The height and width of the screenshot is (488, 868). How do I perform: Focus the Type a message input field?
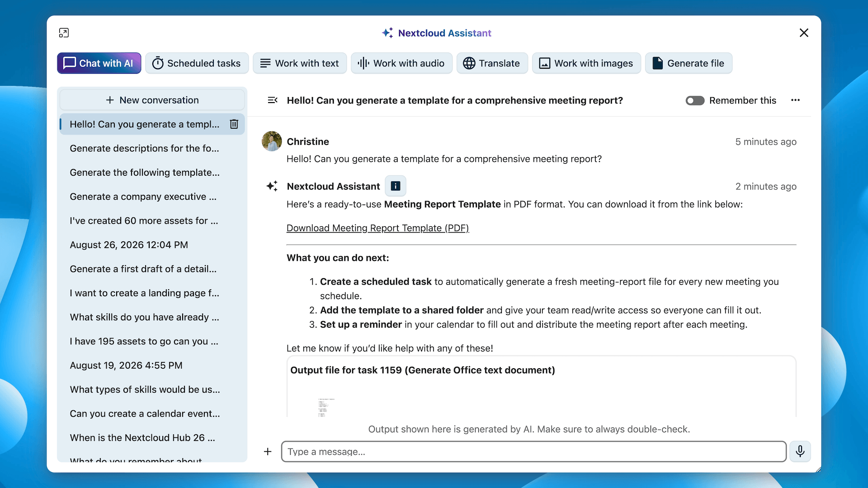tap(533, 451)
